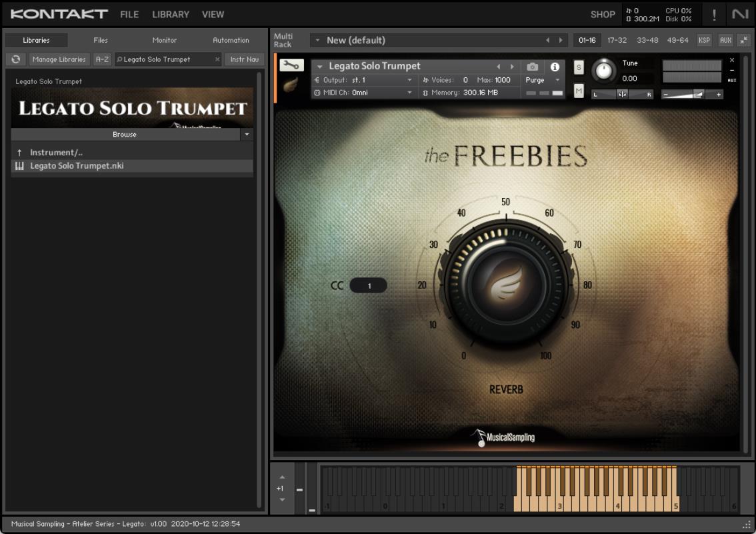This screenshot has height=534, width=756.
Task: Click the Manage Libraries button
Action: (x=59, y=59)
